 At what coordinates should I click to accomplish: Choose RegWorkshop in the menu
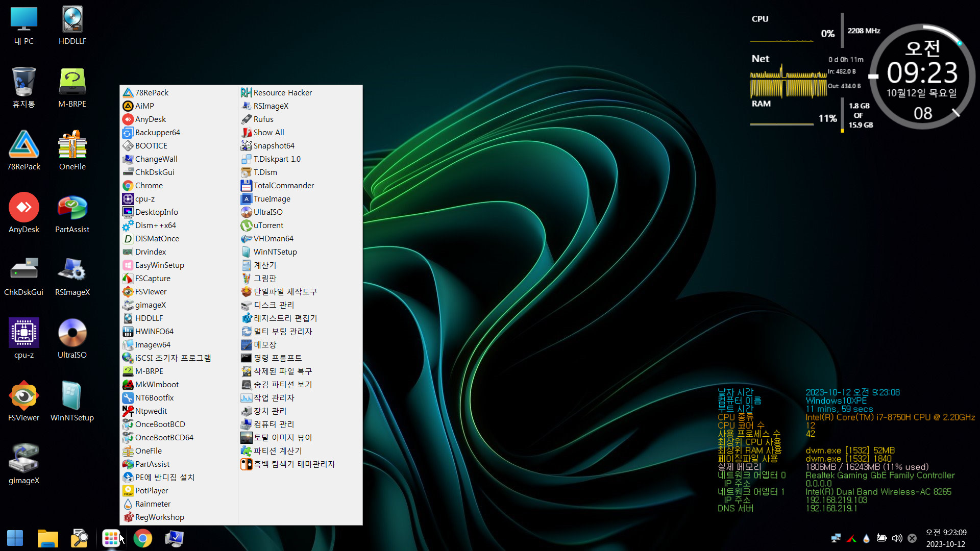point(179,517)
